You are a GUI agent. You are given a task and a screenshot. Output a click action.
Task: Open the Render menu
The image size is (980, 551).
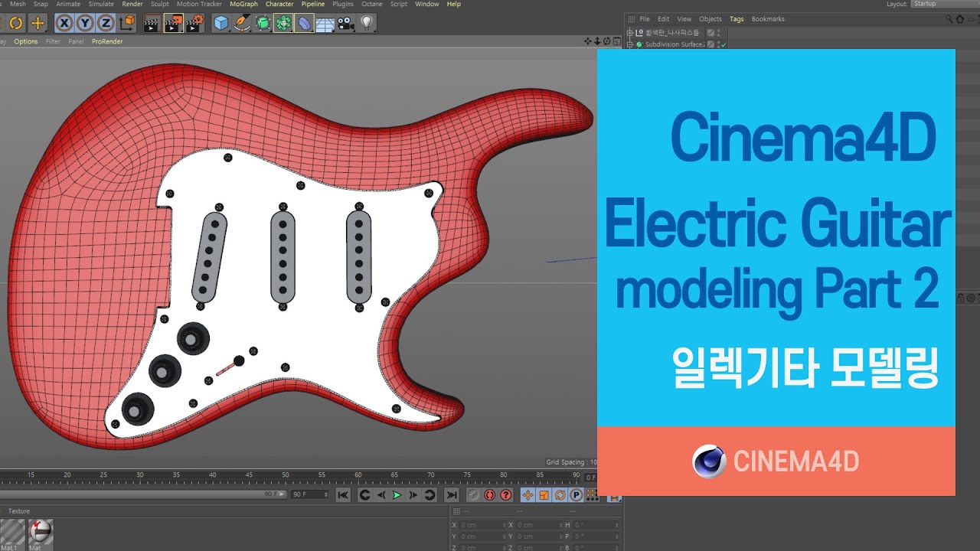click(132, 4)
